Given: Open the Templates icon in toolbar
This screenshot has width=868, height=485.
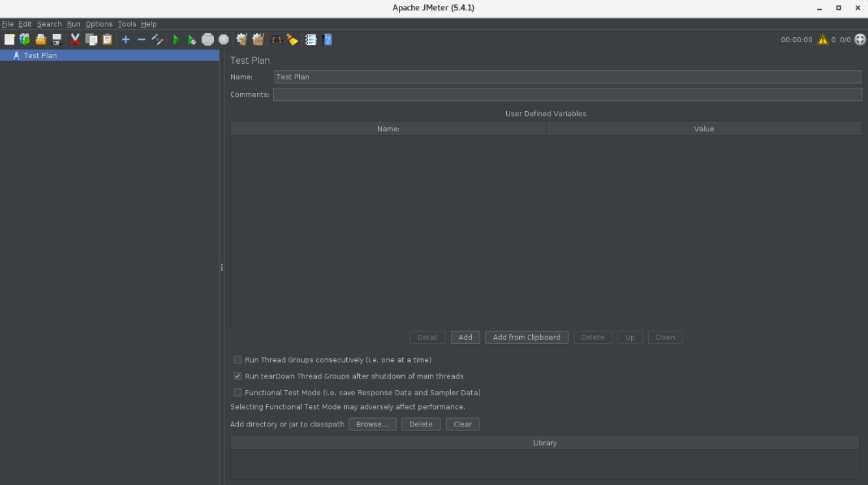Looking at the screenshot, I should (25, 40).
